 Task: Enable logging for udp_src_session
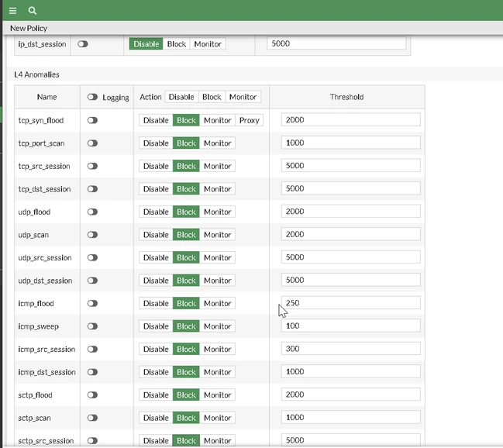point(92,257)
